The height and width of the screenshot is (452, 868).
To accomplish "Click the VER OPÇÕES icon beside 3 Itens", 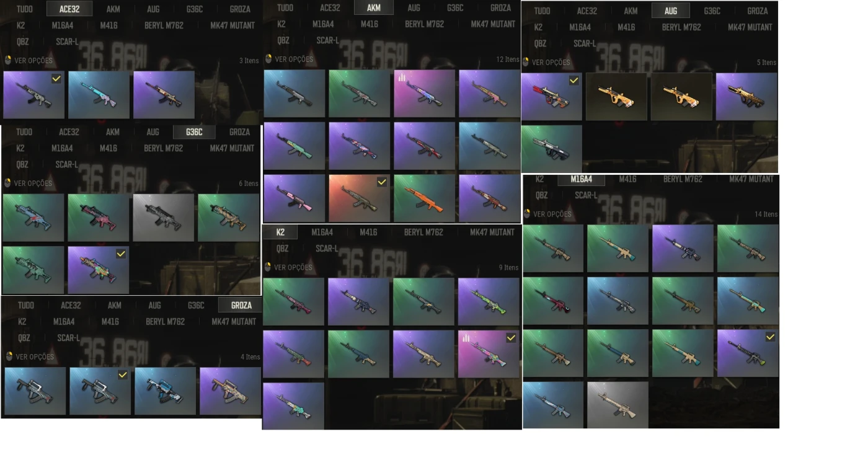I will (8, 61).
